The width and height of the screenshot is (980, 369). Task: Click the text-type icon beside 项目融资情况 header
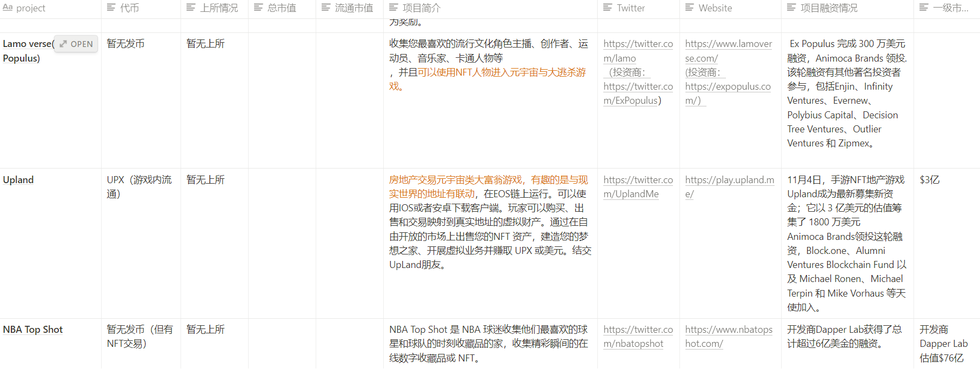[791, 8]
